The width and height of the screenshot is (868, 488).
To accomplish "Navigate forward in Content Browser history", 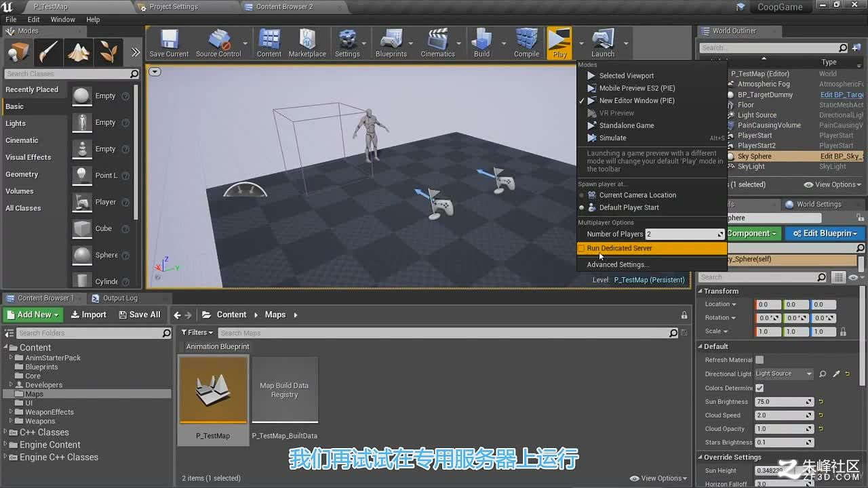I will 189,315.
